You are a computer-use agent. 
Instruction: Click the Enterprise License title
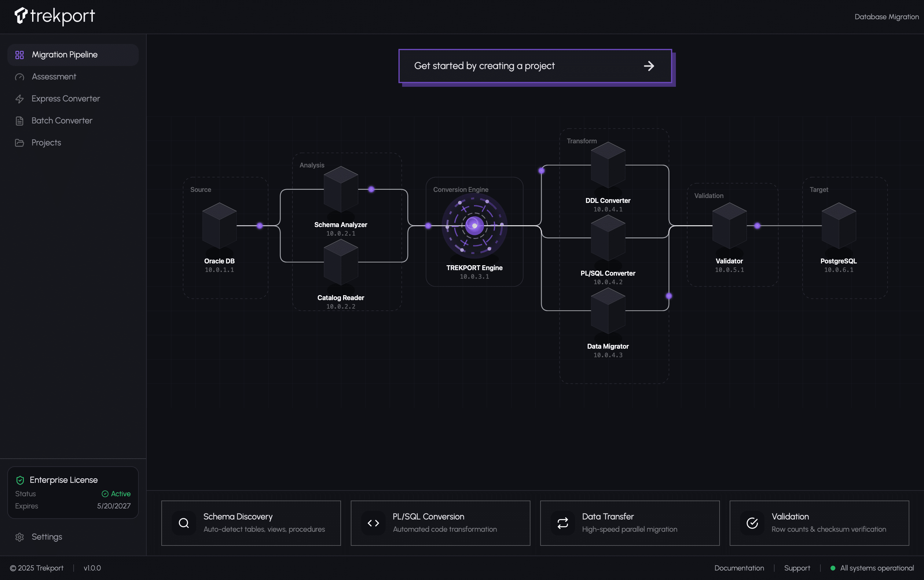64,480
